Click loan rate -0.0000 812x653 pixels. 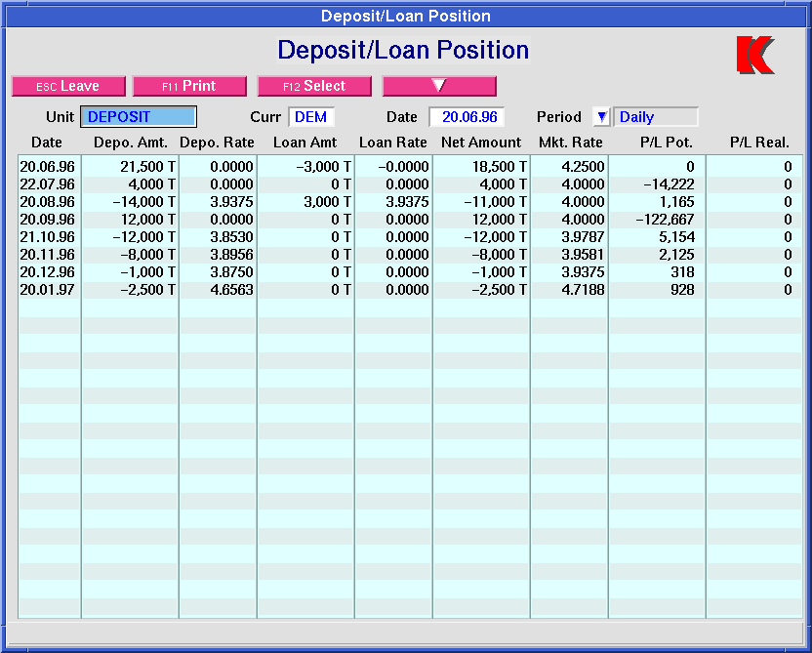pos(403,167)
